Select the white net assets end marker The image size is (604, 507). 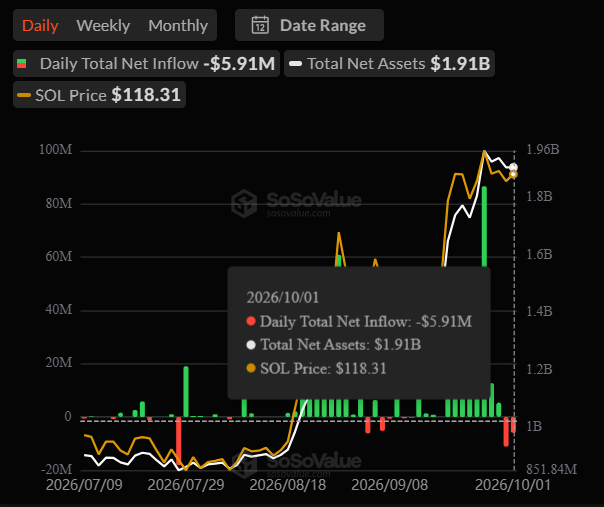513,167
